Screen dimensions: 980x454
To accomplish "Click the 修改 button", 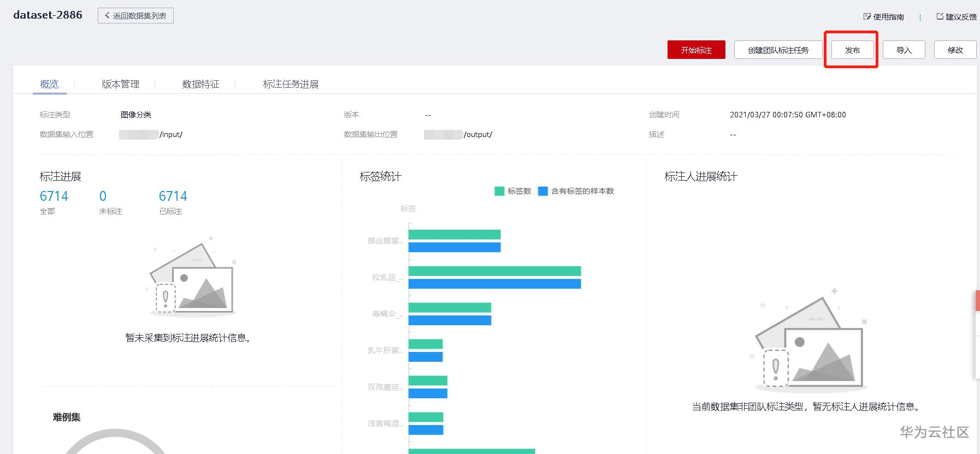I will [955, 50].
